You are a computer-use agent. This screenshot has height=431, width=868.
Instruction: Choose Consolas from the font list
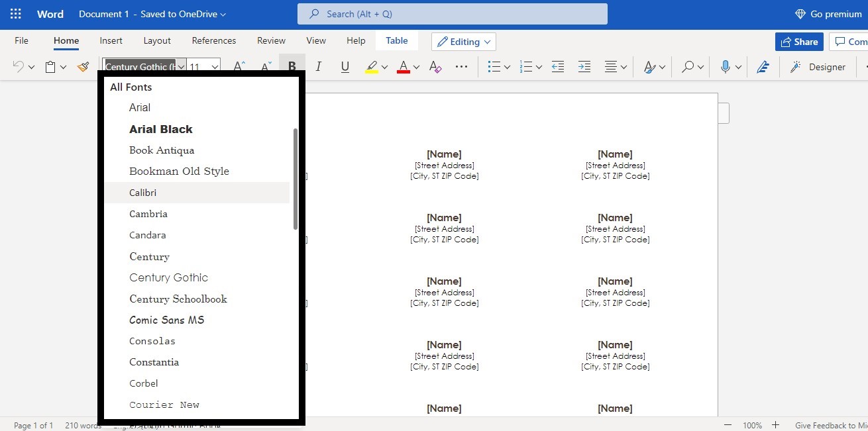(196, 341)
